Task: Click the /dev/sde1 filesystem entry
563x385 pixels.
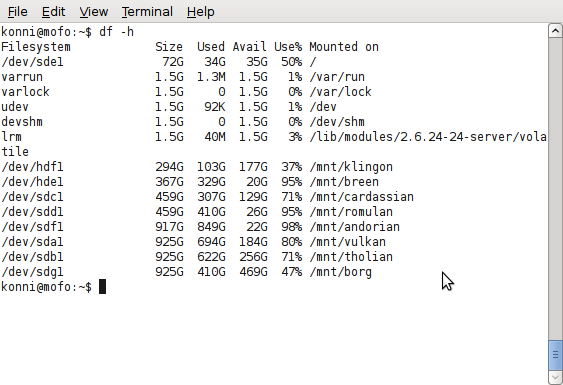Action: [32, 62]
